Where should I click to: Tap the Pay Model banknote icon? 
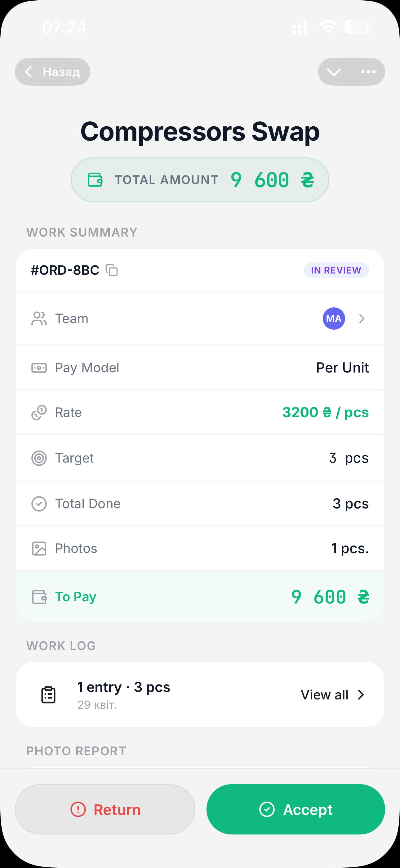[39, 368]
